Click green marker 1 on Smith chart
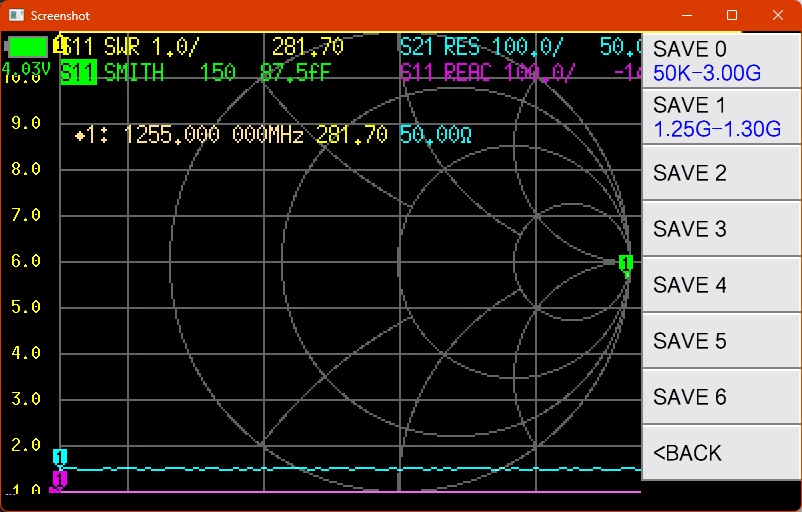Viewport: 802px width, 512px height. click(626, 263)
